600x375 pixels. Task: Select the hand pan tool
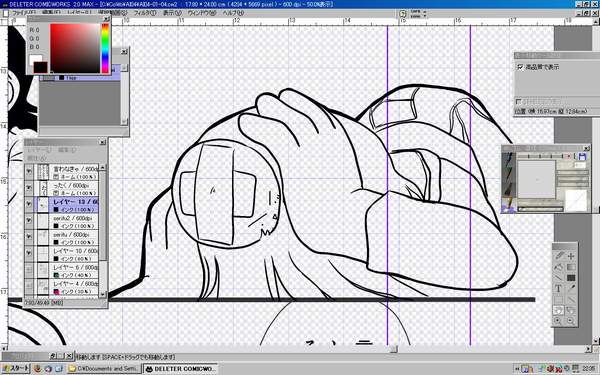559,310
